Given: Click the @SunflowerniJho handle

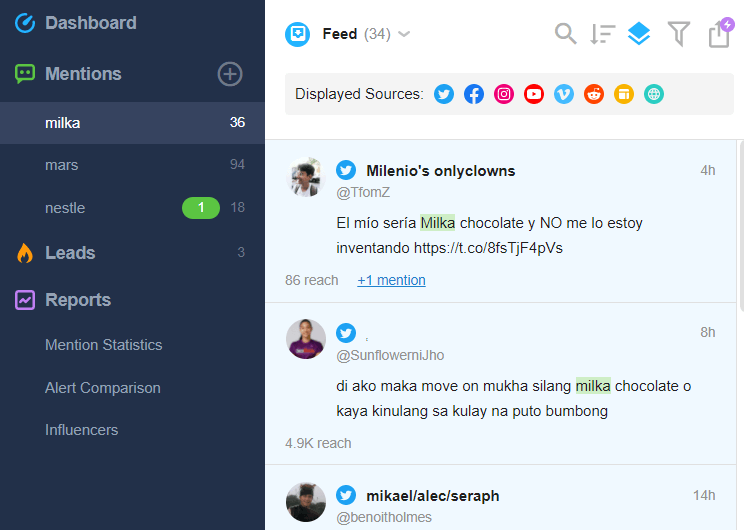Looking at the screenshot, I should [390, 355].
